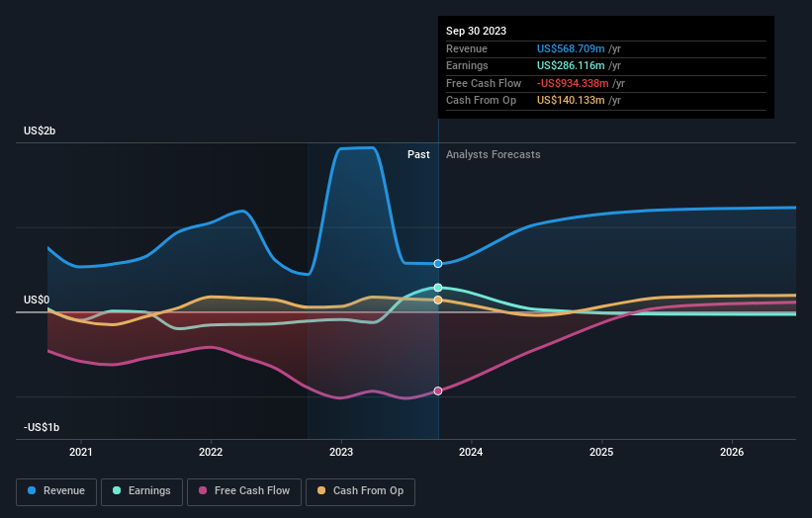Click the Sep 30 2023 tooltip date
The height and width of the screenshot is (518, 812).
(476, 31)
